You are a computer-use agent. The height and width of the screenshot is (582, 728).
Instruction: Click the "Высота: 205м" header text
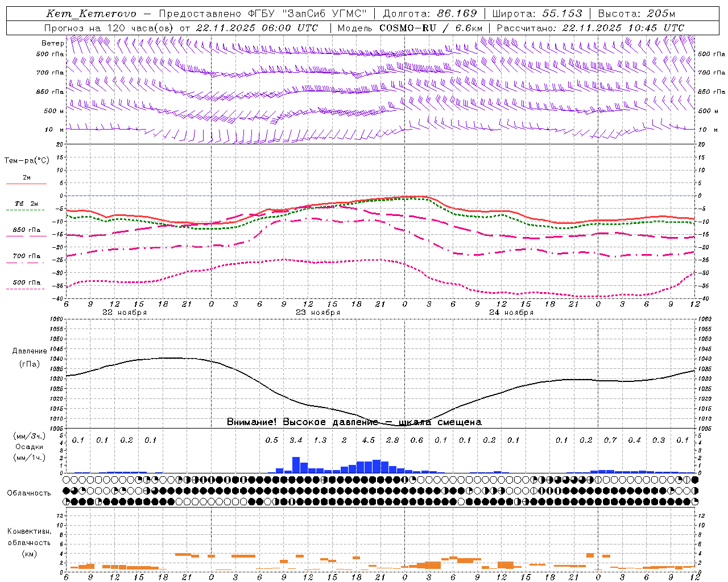click(636, 14)
